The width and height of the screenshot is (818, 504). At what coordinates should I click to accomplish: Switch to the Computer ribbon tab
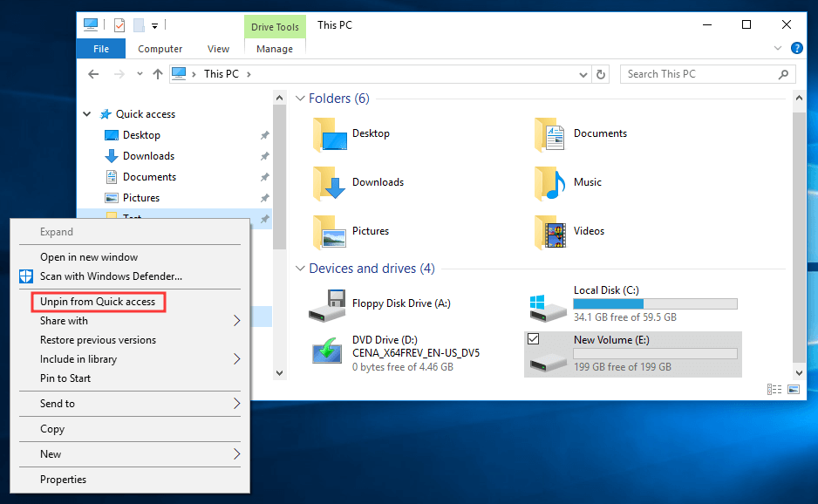coord(160,49)
